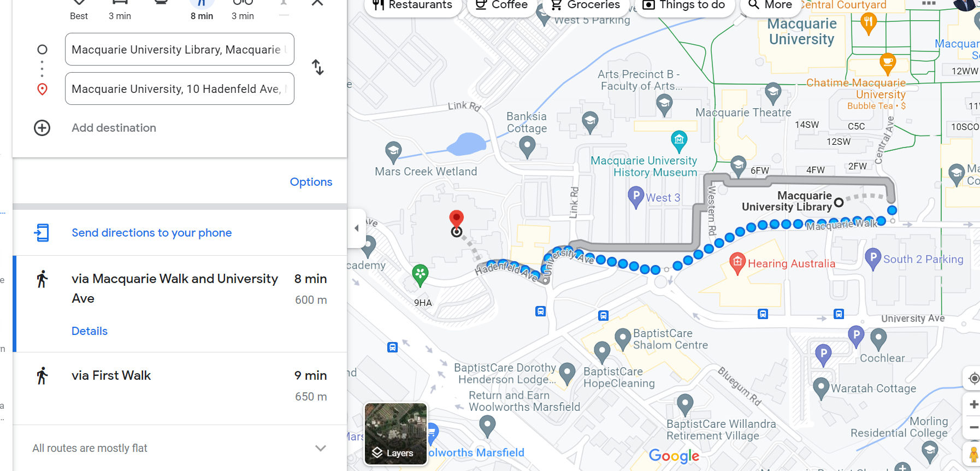The image size is (980, 471).
Task: Filter map by Coffee
Action: (x=501, y=5)
